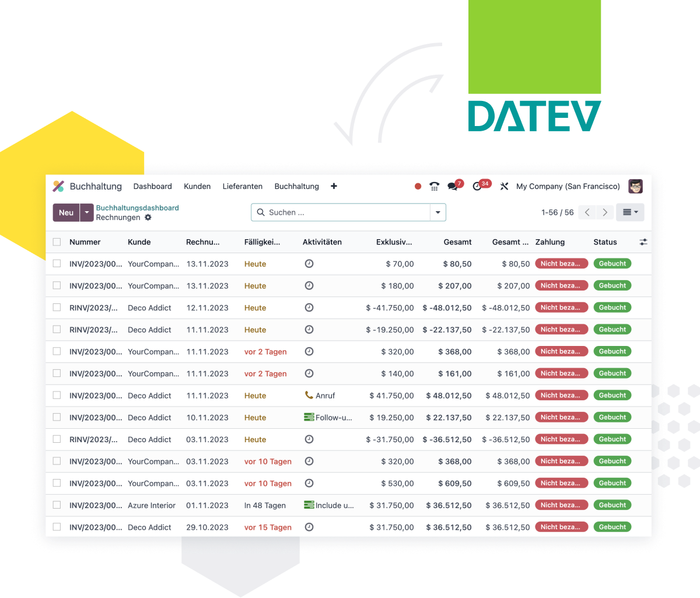Open the Buchhaltung menu next to Lieferanten

coord(297,187)
